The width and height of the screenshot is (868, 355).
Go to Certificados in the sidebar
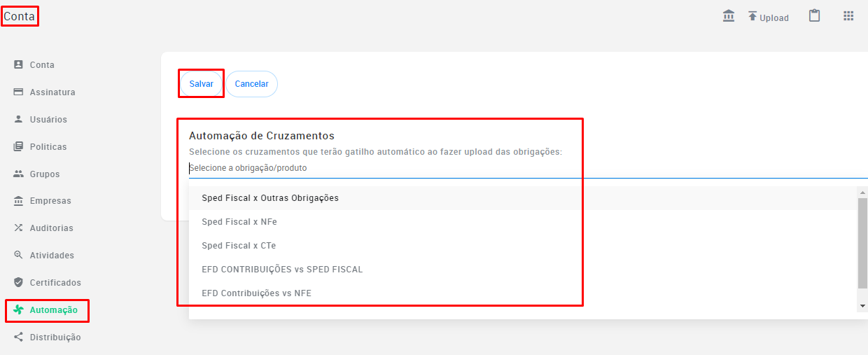pos(47,283)
